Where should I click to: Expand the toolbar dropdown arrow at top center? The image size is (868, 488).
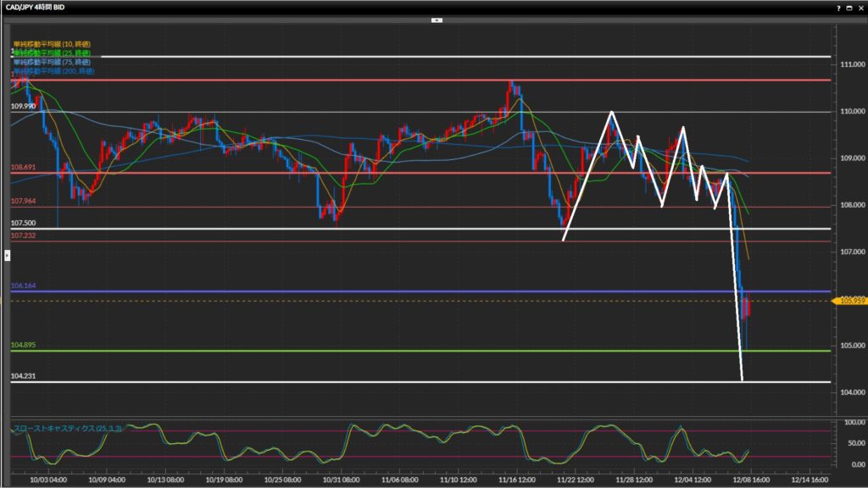(x=436, y=19)
